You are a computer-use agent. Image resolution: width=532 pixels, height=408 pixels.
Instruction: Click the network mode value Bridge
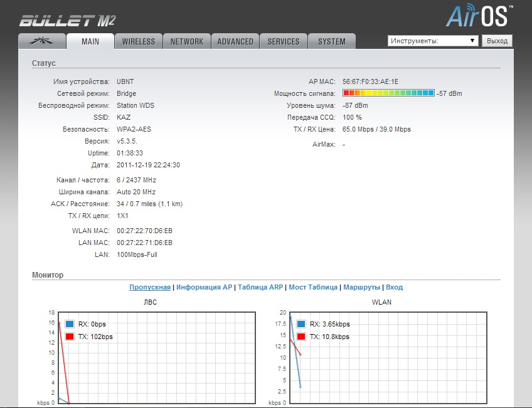pos(126,93)
